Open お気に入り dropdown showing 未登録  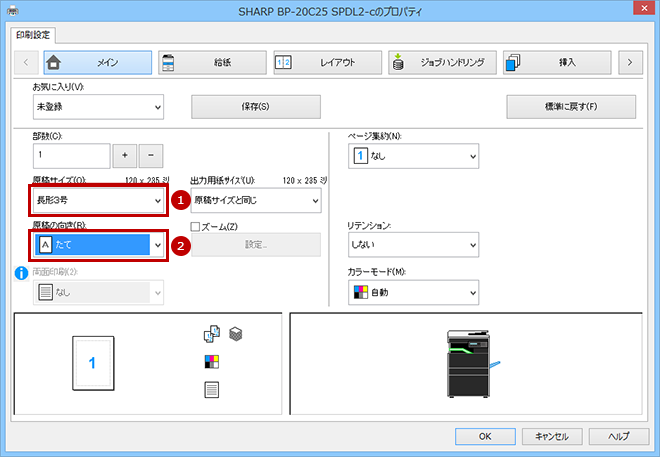[x=98, y=107]
